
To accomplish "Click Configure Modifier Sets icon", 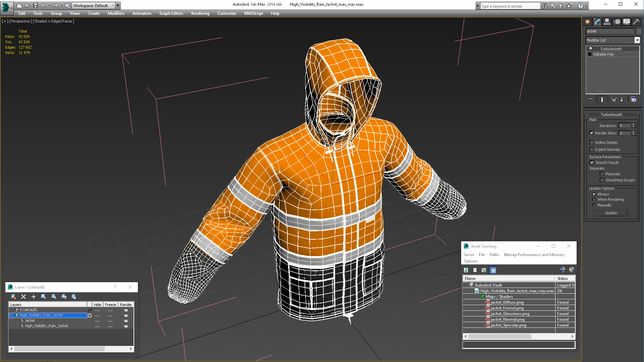I will (634, 100).
